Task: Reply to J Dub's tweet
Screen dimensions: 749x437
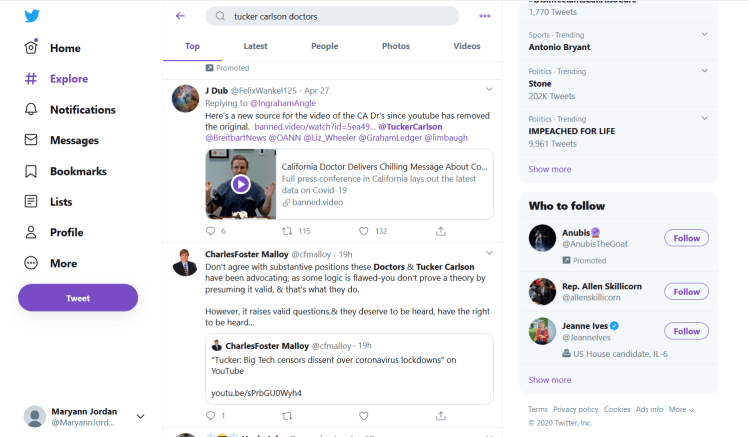Action: [210, 231]
